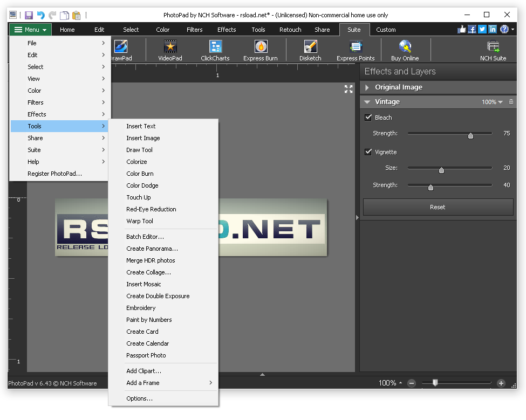Image resolution: width=526 pixels, height=420 pixels.
Task: Open the help icon dropdown arrow
Action: [513, 30]
